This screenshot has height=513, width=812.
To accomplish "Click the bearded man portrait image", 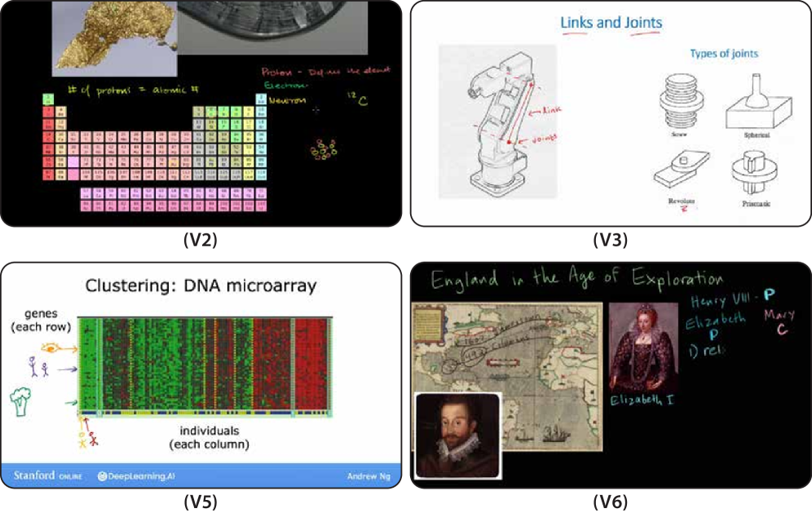I will point(458,436).
